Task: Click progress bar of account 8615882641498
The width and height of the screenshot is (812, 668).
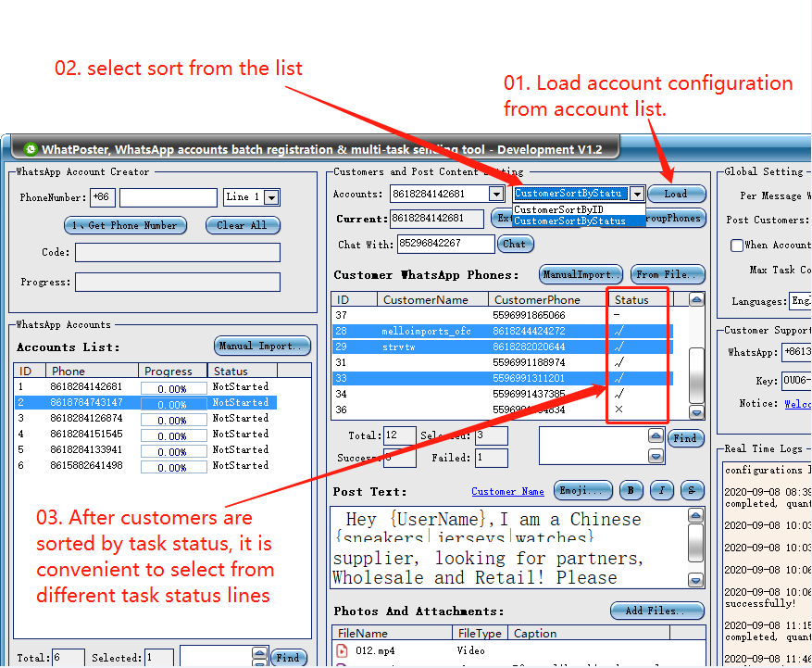Action: point(173,468)
